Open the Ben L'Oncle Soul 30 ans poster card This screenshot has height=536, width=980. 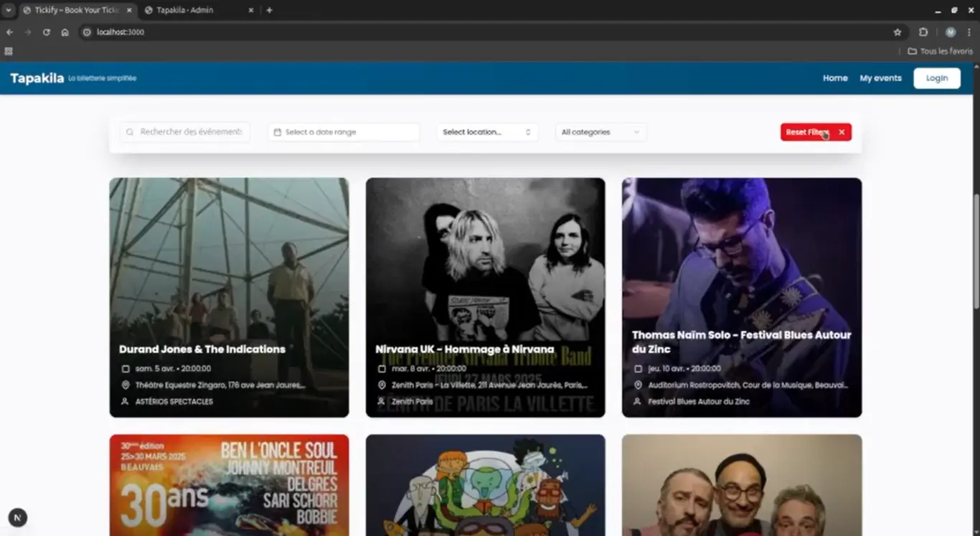pyautogui.click(x=229, y=485)
